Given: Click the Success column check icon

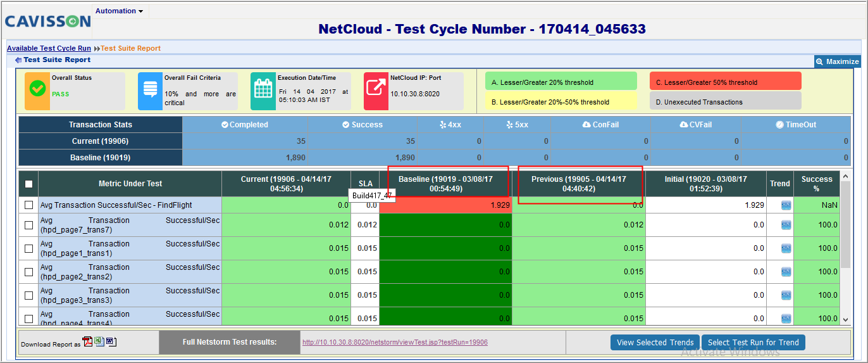Looking at the screenshot, I should click(346, 125).
